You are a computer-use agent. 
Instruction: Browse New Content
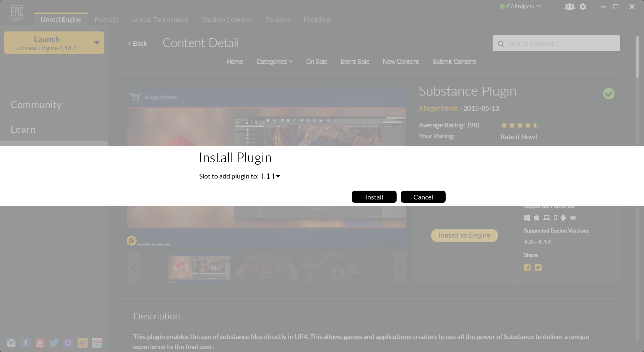point(401,62)
